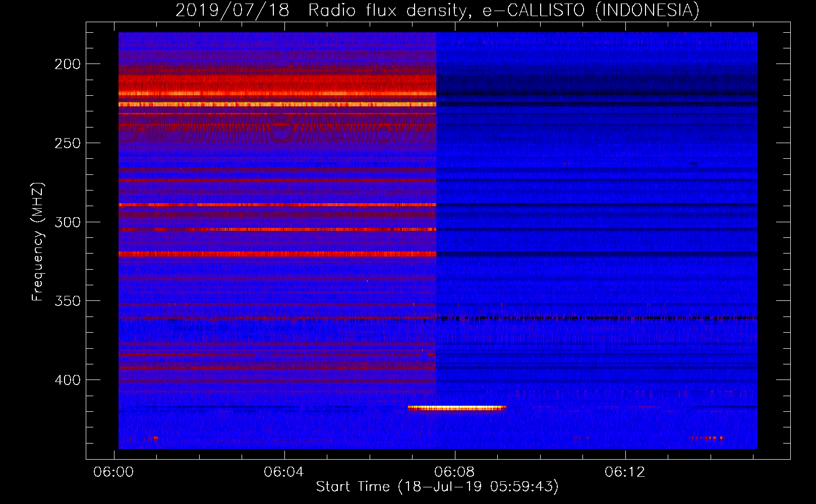Select the 400 frequency tick label

[x=68, y=380]
